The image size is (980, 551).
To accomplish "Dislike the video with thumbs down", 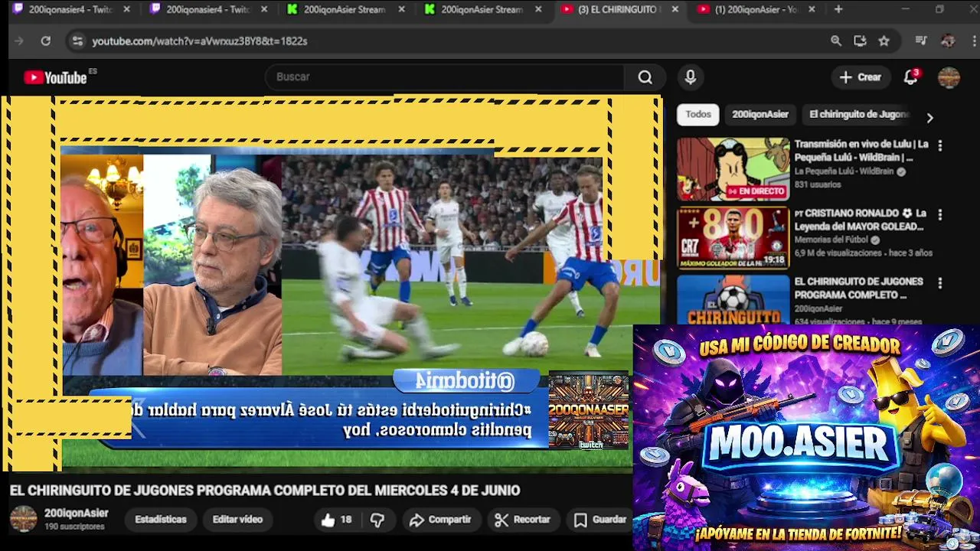I will tap(377, 520).
